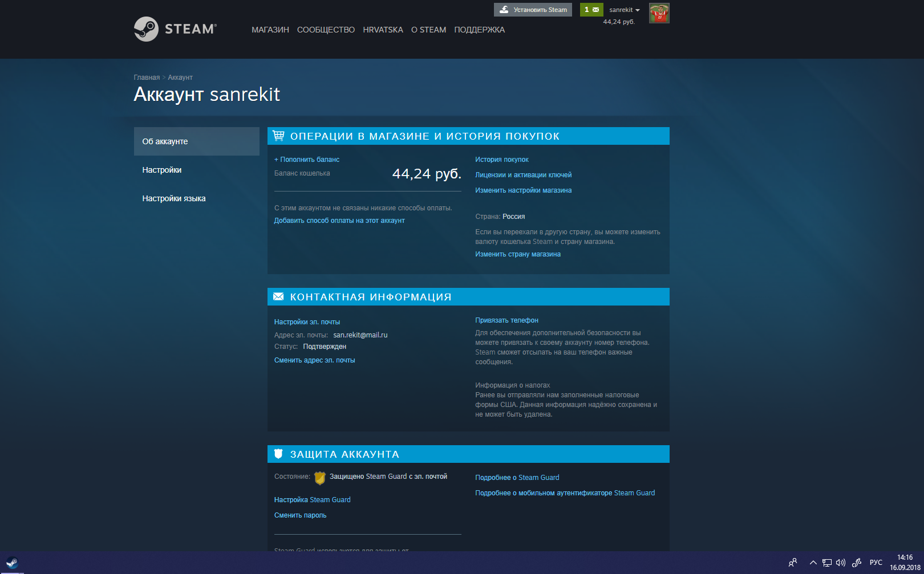Expand the sanrekit account dropdown

[624, 10]
